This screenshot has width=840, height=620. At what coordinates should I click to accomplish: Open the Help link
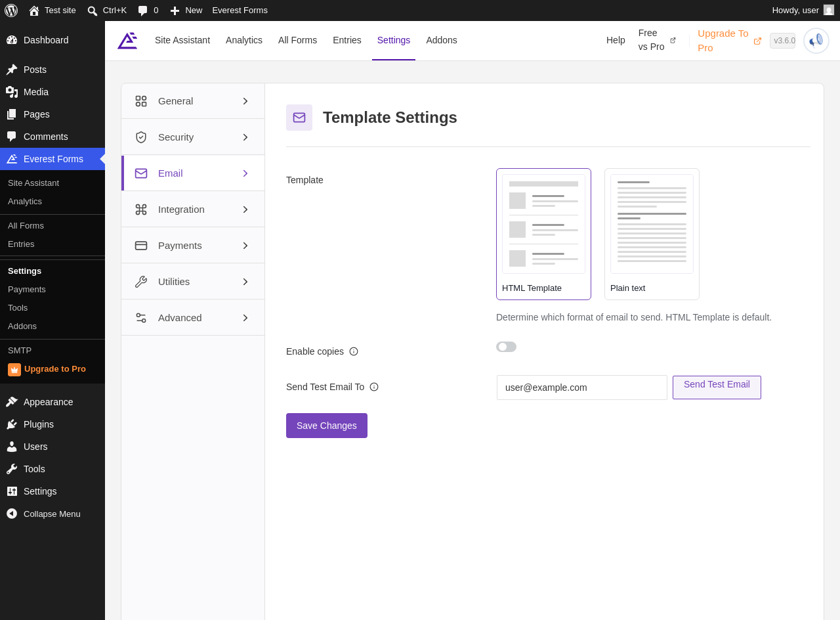(x=616, y=40)
